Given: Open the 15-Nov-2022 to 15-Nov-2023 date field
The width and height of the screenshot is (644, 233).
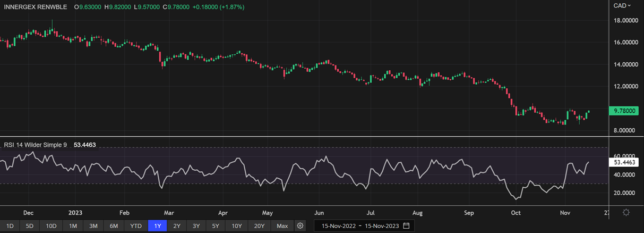Looking at the screenshot, I should click(359, 226).
